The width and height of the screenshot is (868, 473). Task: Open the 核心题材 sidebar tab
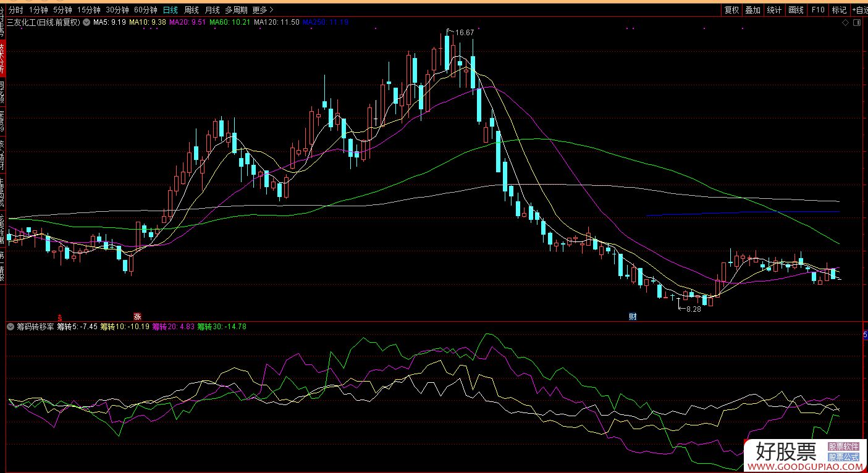click(x=2, y=155)
